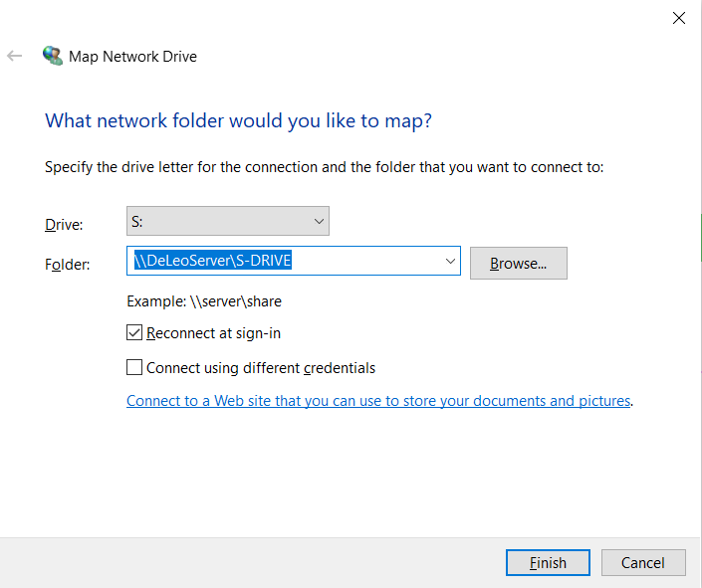Click inside the \\DeLeoServer\S-DRIVE folder field
The height and width of the screenshot is (588, 702).
[289, 262]
